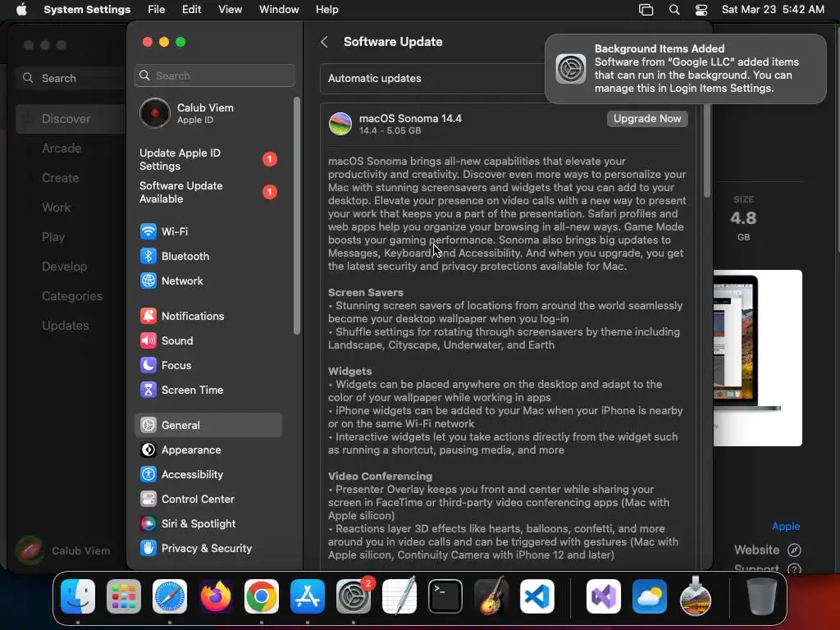840x630 pixels.
Task: Open Focus moon icon in sidebar
Action: [x=148, y=365]
